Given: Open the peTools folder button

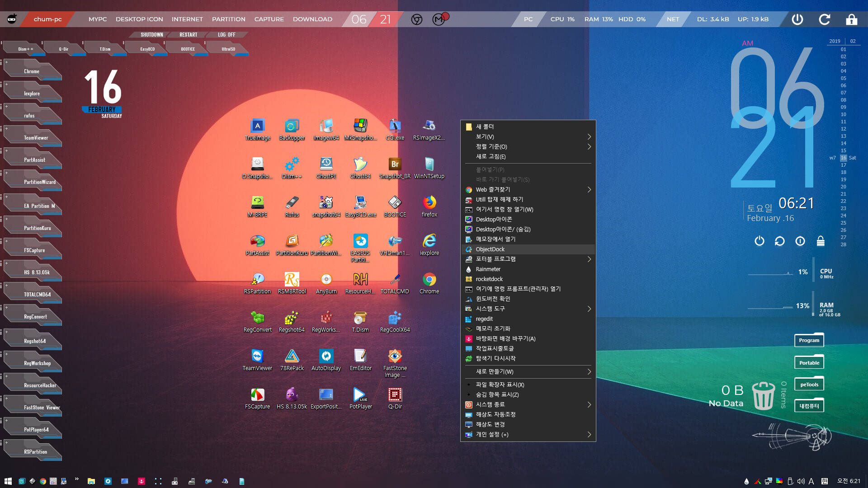Looking at the screenshot, I should pos(809,385).
